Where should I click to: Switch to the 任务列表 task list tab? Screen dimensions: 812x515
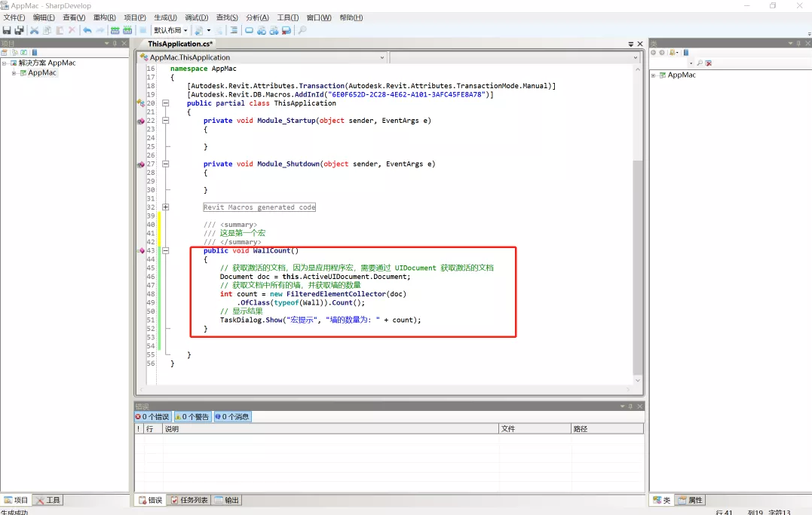[189, 500]
